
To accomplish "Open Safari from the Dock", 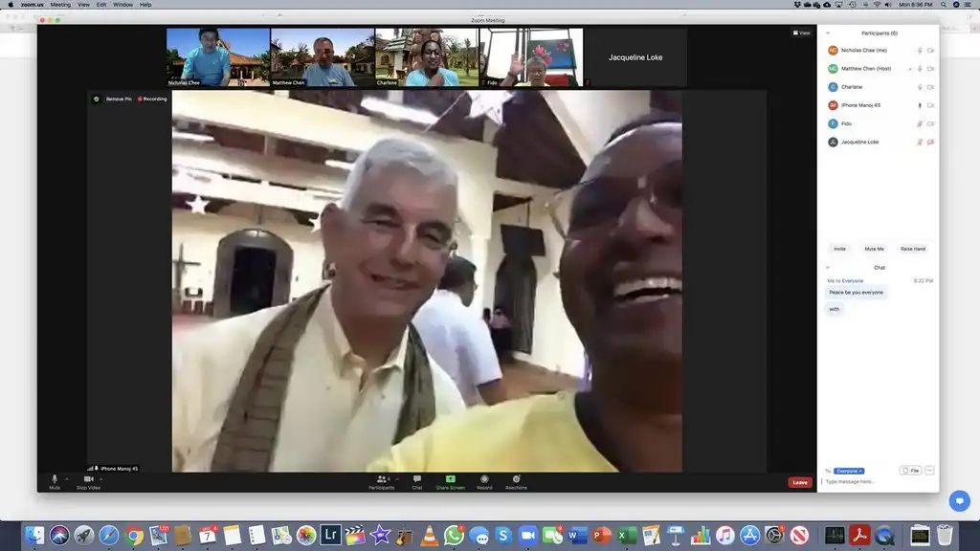I will click(109, 536).
